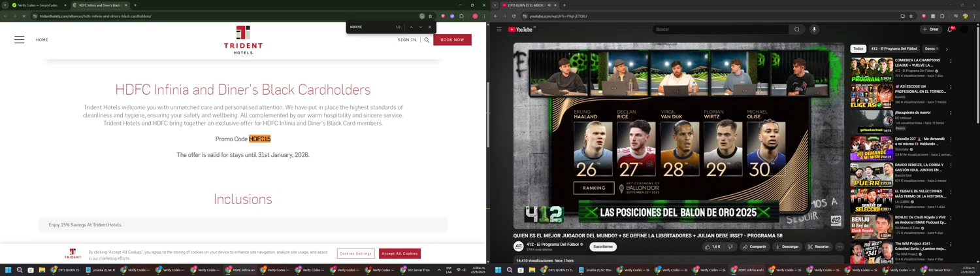
Task: Open options for COMIENZA LA CHAMPIONS video
Action: 951,61
